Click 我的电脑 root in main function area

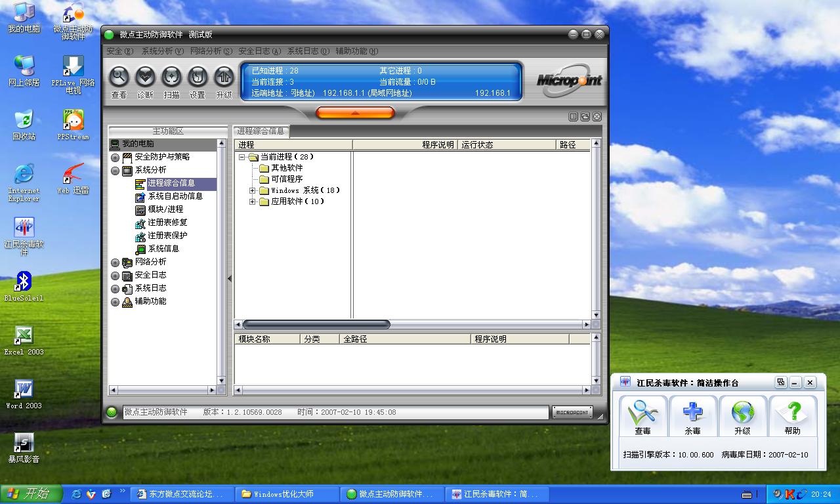pos(132,144)
